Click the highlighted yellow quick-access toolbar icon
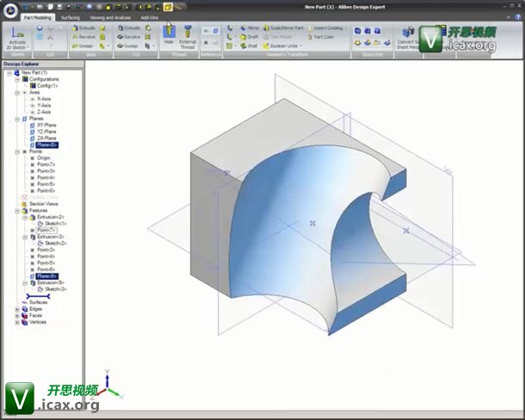This screenshot has height=420, width=525. tap(168, 7)
